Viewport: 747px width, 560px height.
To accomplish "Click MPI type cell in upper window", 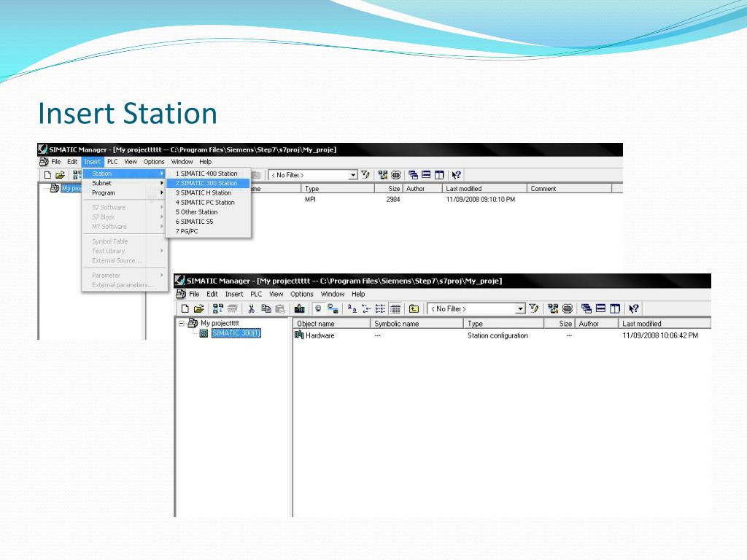I will coord(310,200).
